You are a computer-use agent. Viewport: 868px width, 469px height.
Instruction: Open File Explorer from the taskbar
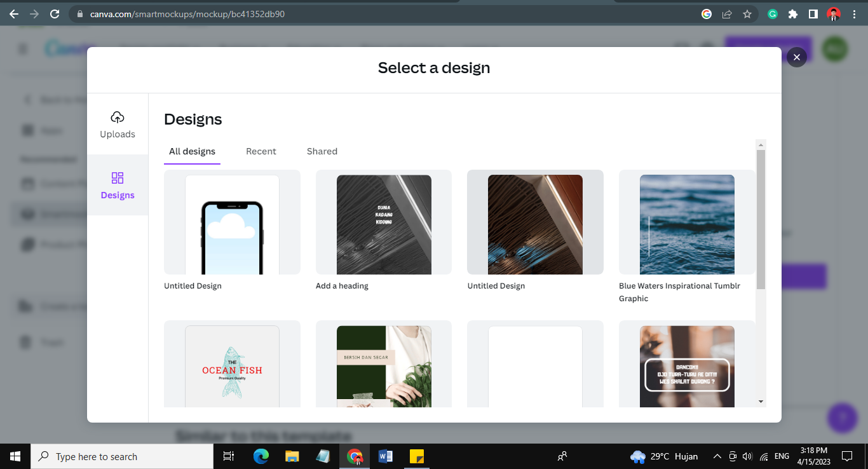tap(292, 456)
